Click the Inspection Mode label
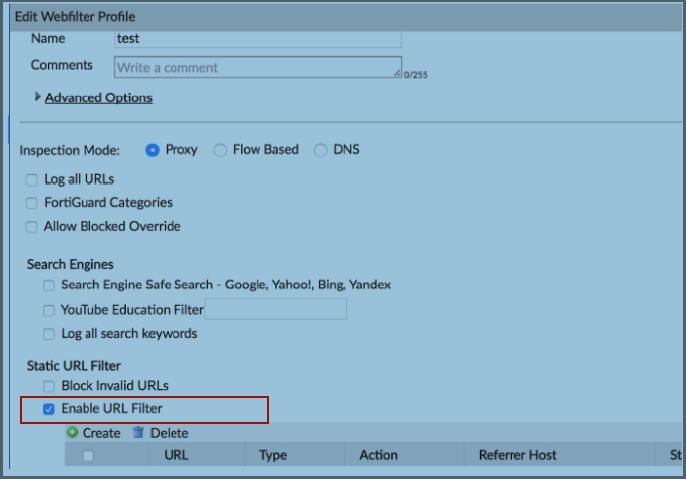The width and height of the screenshot is (686, 481). [70, 150]
